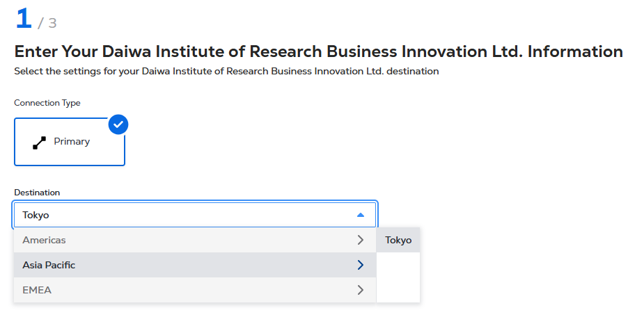Click the large step number 1

[x=24, y=18]
